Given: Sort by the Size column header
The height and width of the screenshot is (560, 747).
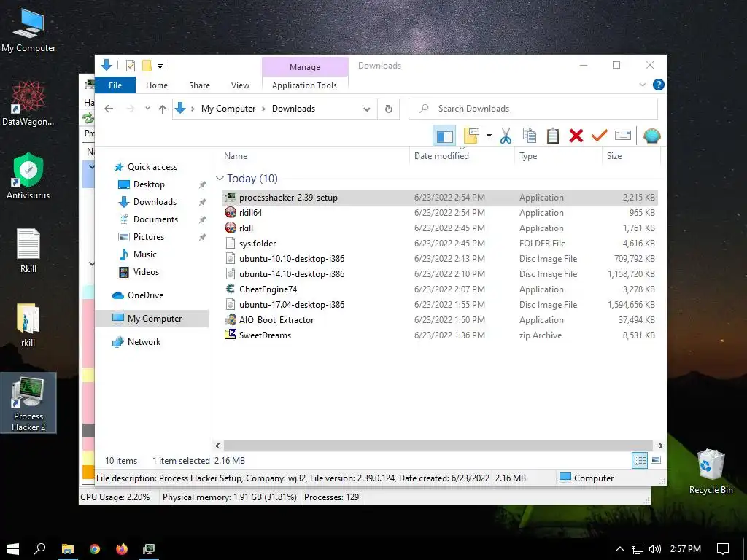Looking at the screenshot, I should tap(631, 156).
